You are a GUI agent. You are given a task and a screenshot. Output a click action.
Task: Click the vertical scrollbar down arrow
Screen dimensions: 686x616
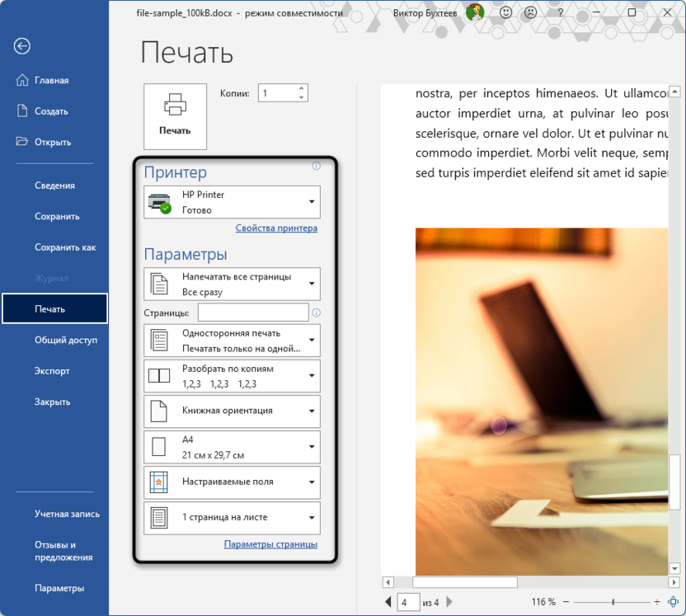click(674, 569)
